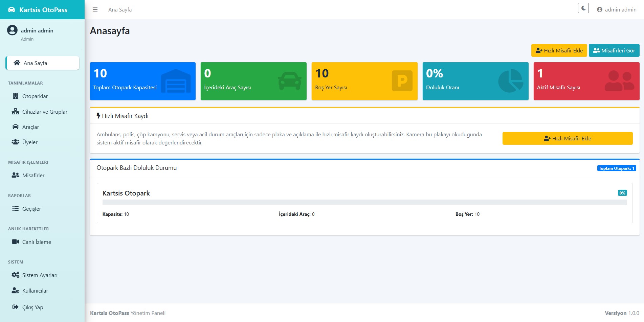Toggle the sidebar with the hamburger icon
The image size is (644, 322).
pos(95,9)
